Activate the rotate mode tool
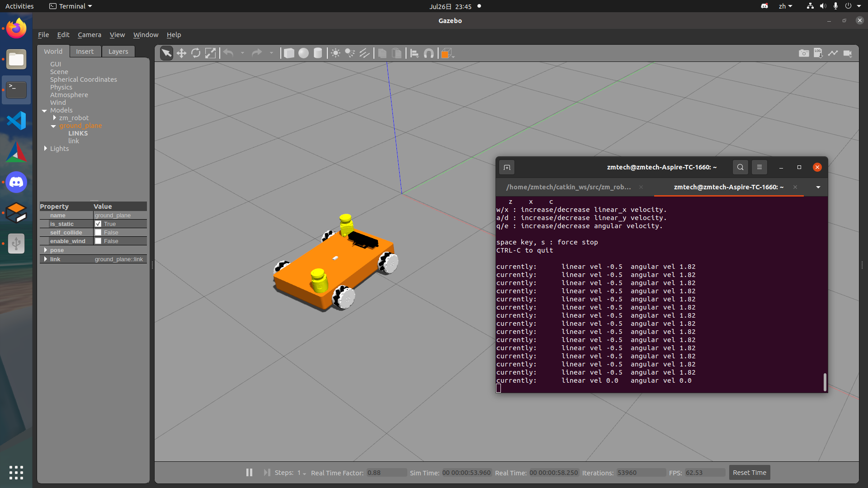The height and width of the screenshot is (488, 868). (196, 53)
